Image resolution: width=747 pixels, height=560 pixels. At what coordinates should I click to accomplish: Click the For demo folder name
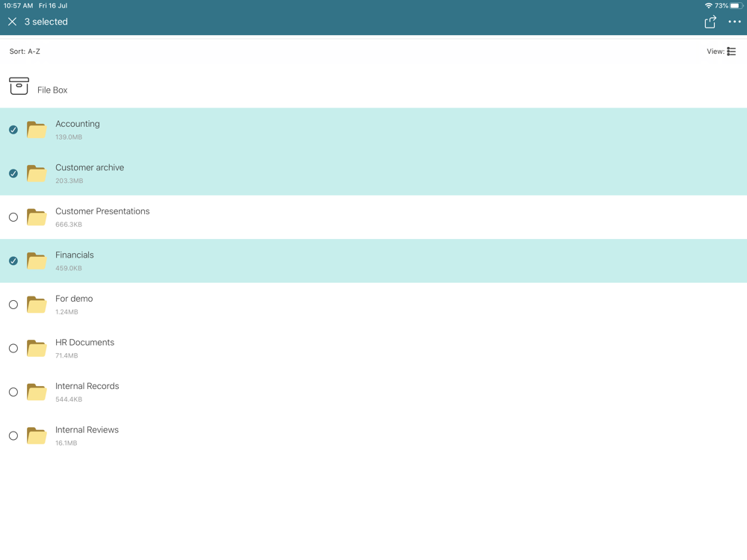coord(74,299)
